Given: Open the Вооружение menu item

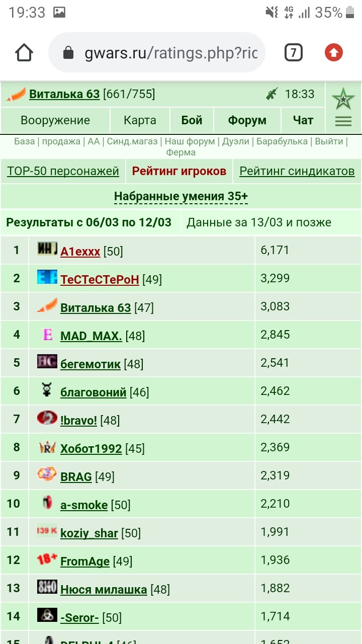Looking at the screenshot, I should pyautogui.click(x=55, y=120).
